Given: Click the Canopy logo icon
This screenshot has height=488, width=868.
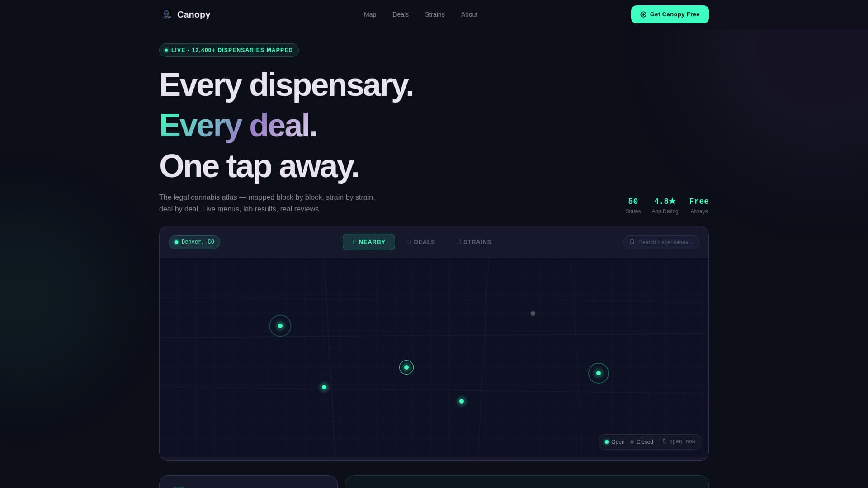Looking at the screenshot, I should click(x=166, y=14).
